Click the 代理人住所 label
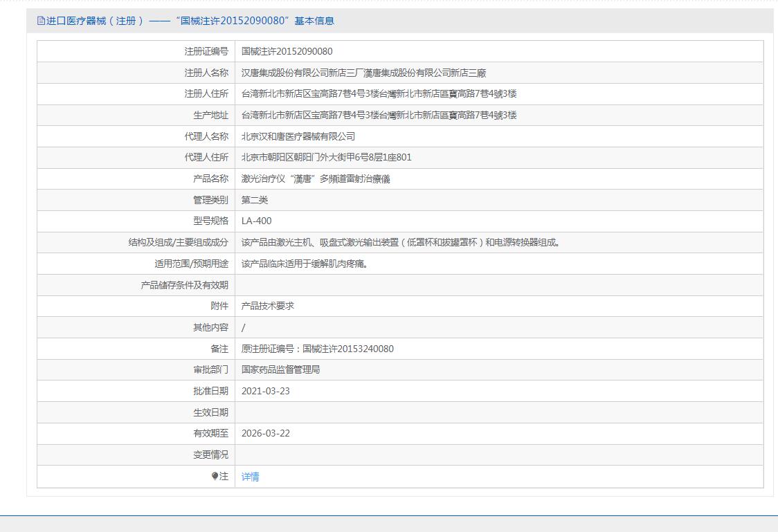The width and height of the screenshot is (778, 532). [x=206, y=157]
